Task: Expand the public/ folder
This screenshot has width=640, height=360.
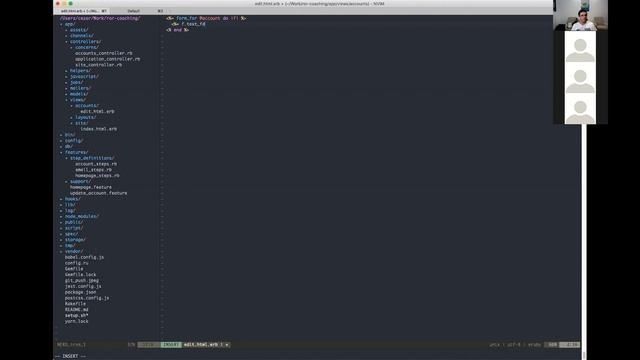Action: (x=73, y=222)
